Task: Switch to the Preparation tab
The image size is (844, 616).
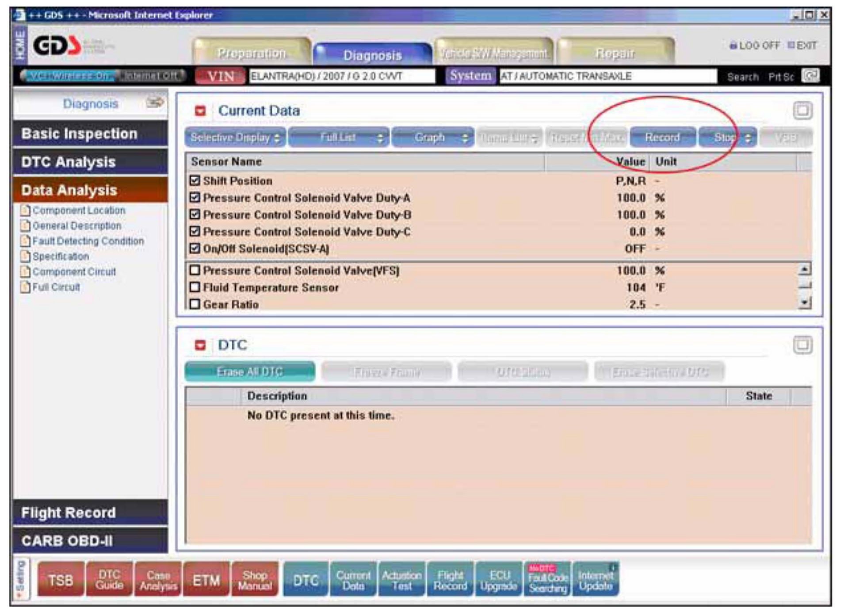Action: 252,53
